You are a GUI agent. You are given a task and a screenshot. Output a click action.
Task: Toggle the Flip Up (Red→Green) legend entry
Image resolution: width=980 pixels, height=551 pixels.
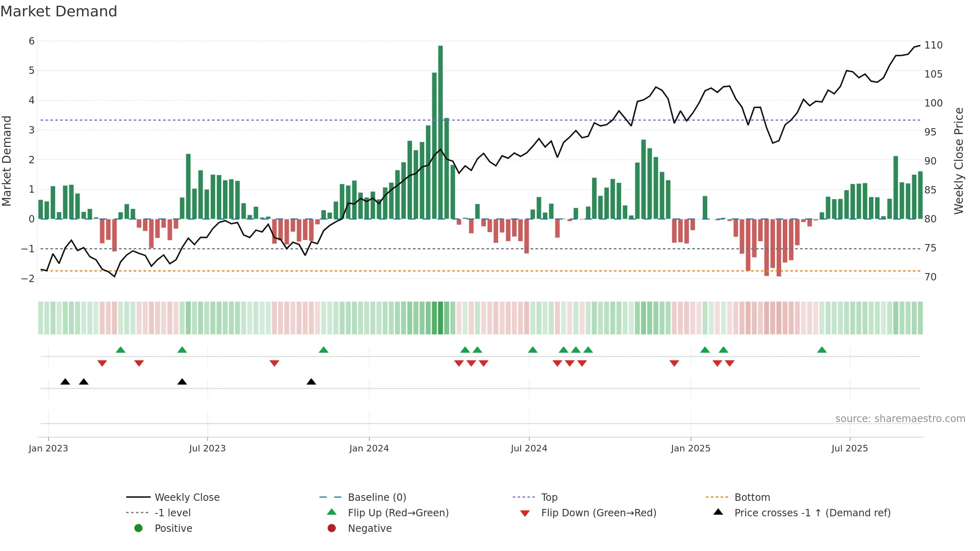pyautogui.click(x=388, y=513)
